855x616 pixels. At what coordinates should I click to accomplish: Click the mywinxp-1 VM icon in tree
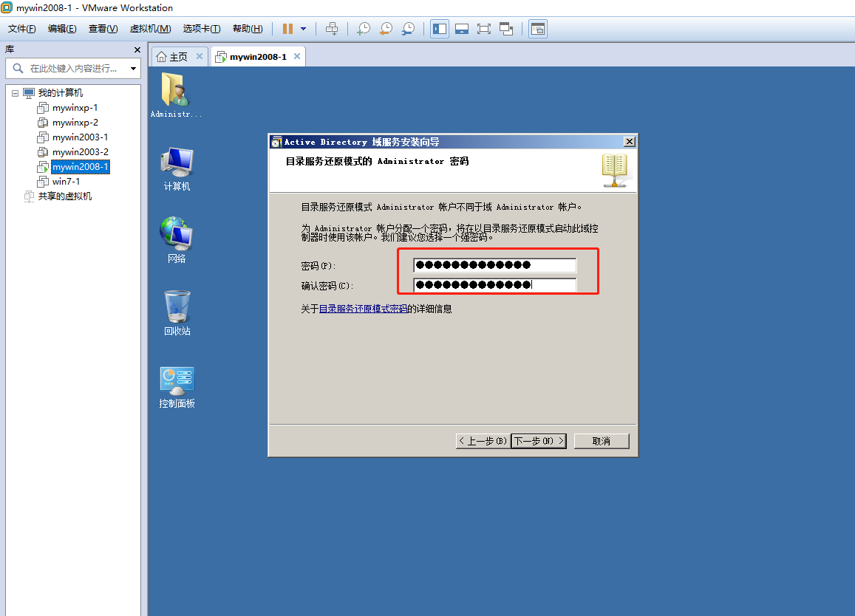coord(43,107)
